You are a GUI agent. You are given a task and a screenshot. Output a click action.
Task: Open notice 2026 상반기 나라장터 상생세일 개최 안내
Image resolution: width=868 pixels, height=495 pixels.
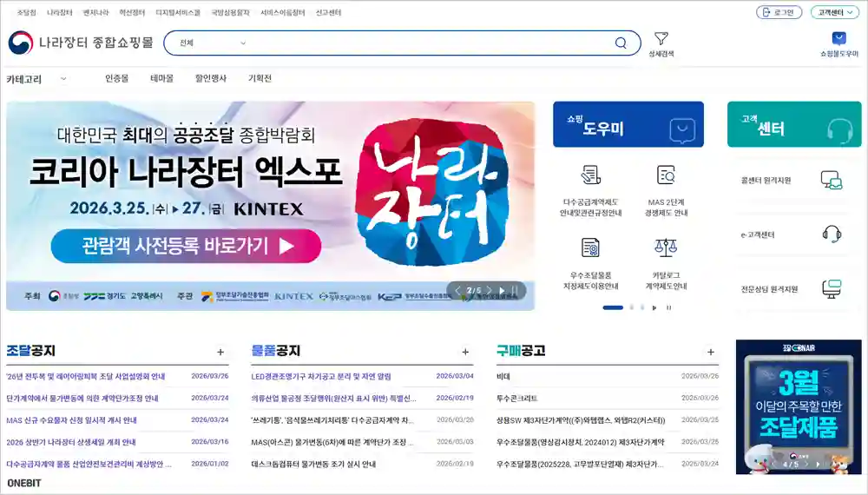coord(71,442)
